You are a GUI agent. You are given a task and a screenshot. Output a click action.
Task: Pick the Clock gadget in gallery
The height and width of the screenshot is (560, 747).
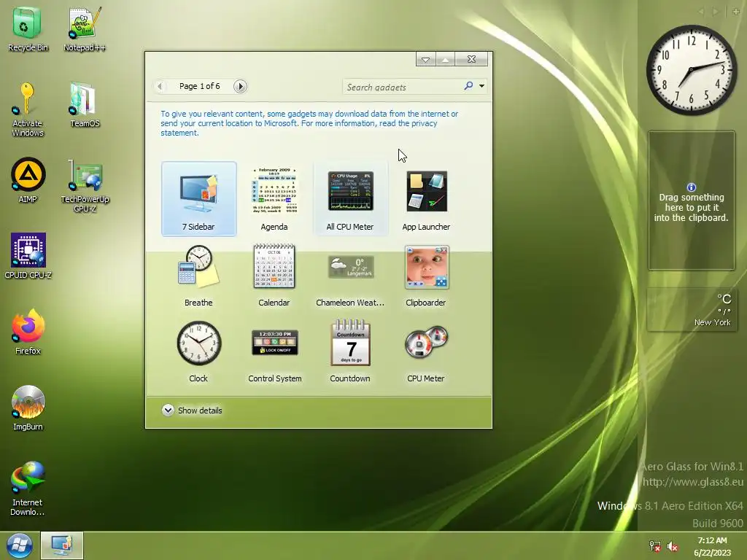point(198,351)
